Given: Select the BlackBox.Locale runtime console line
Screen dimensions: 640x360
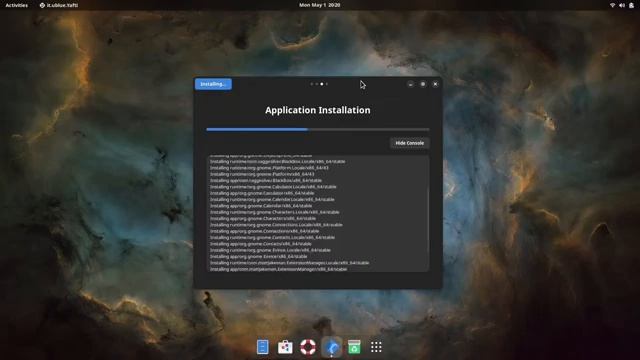Looking at the screenshot, I should 278,161.
